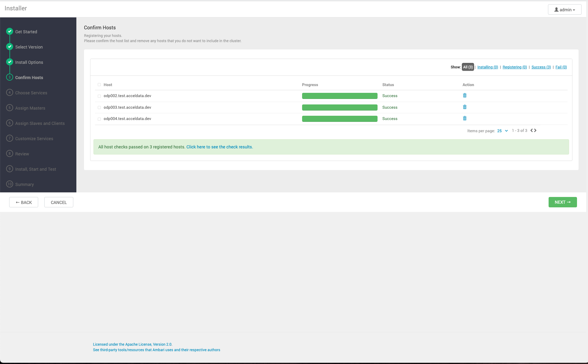This screenshot has width=588, height=364.
Task: Delete host odp002.test.acceldata.dev with trash icon
Action: click(x=465, y=95)
